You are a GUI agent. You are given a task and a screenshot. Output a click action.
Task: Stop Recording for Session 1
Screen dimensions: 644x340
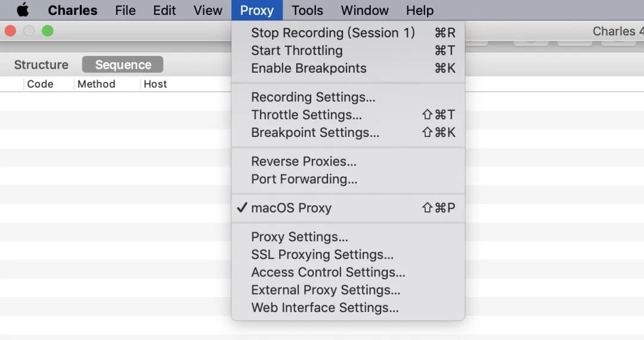332,33
